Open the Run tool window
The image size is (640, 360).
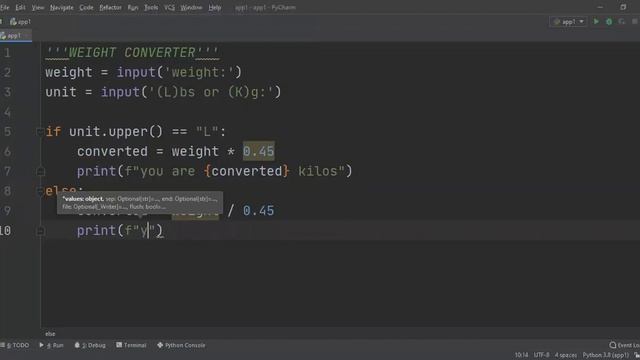(x=51, y=345)
